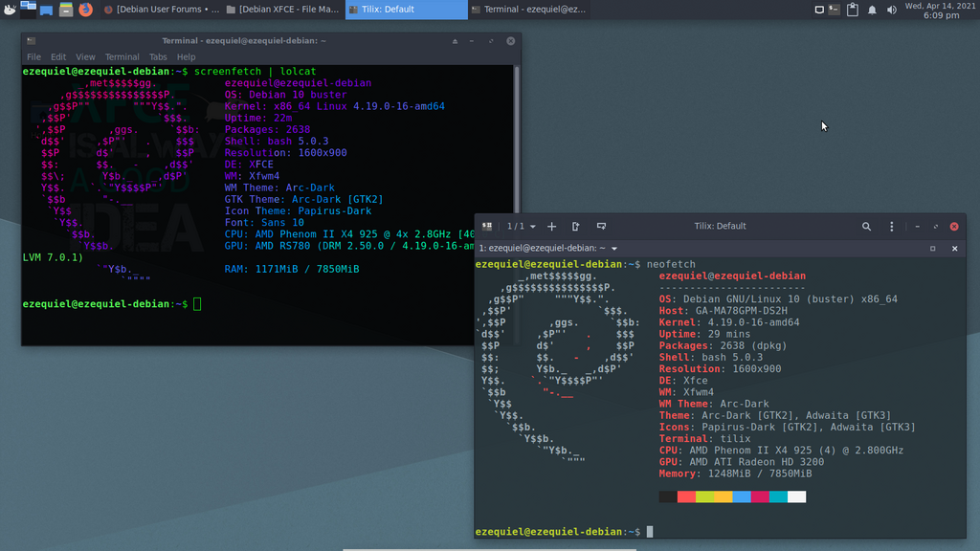Click the Show Desktop panel icon
Viewport: 980px width, 551px height.
[x=46, y=10]
